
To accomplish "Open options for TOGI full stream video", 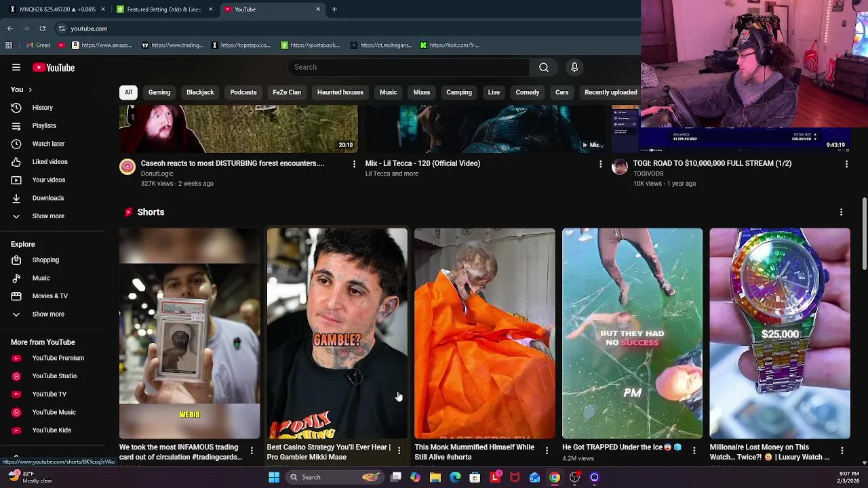I will [x=846, y=164].
